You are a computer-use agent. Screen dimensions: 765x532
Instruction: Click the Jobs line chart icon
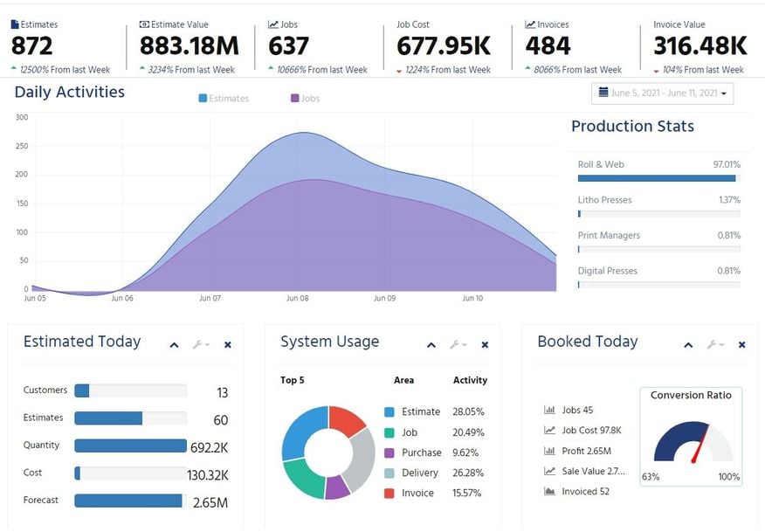(273, 24)
